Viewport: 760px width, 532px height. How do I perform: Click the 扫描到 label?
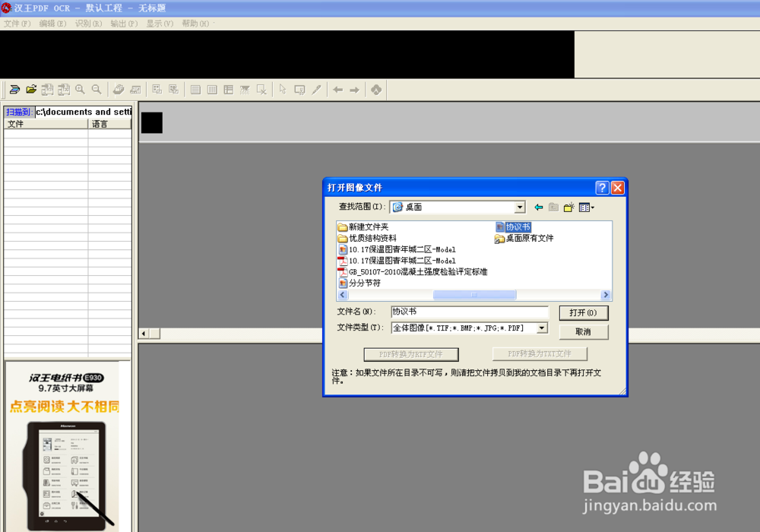tap(18, 112)
